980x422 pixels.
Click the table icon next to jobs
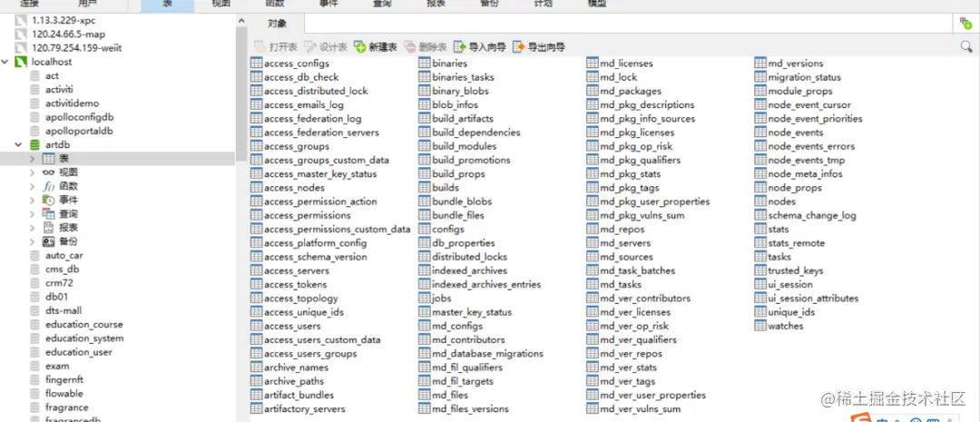point(425,299)
